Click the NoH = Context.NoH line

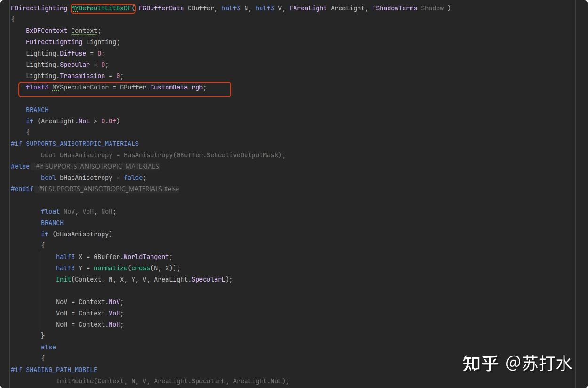(x=90, y=324)
